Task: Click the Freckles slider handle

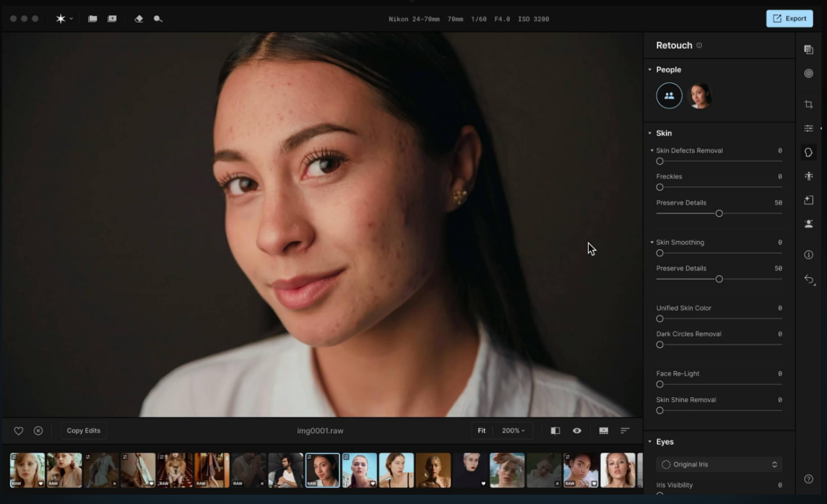Action: [659, 188]
